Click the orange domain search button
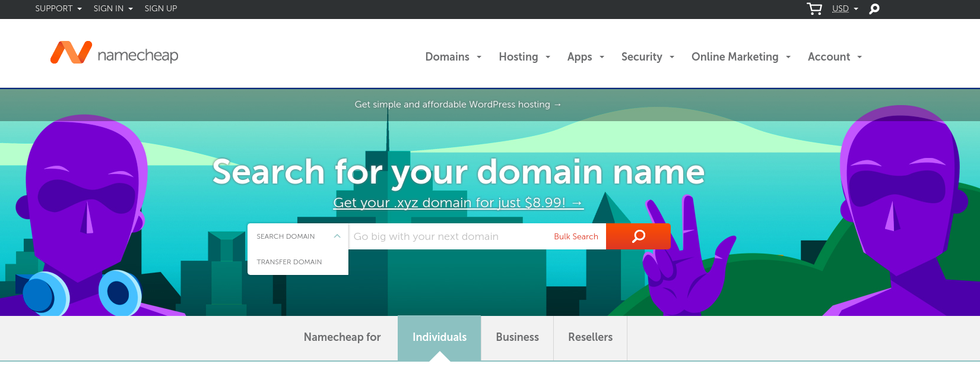The height and width of the screenshot is (367, 980). click(638, 236)
